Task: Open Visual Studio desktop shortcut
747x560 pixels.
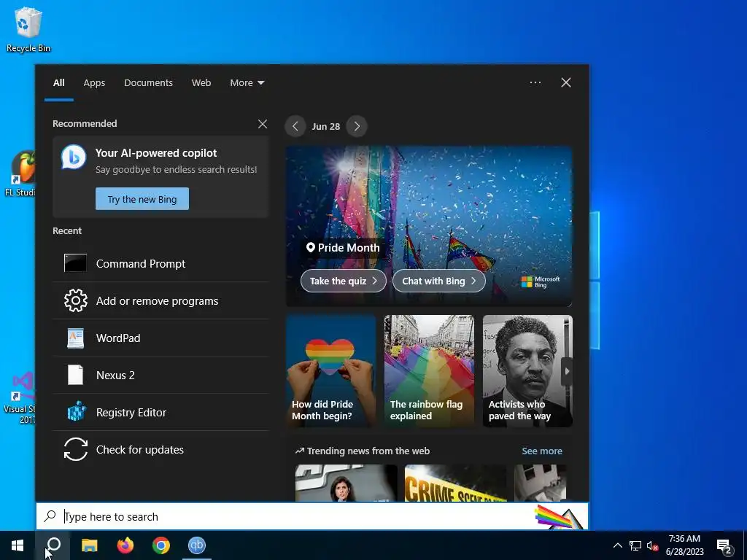Action: [20, 398]
